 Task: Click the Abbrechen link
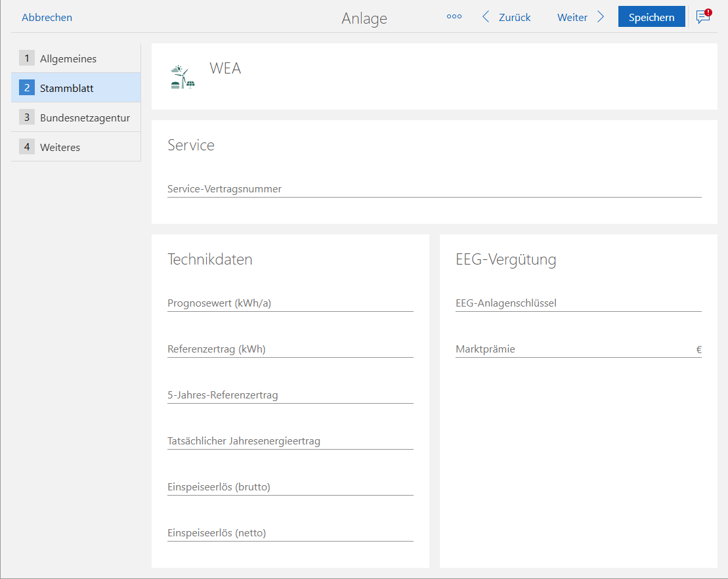point(47,18)
